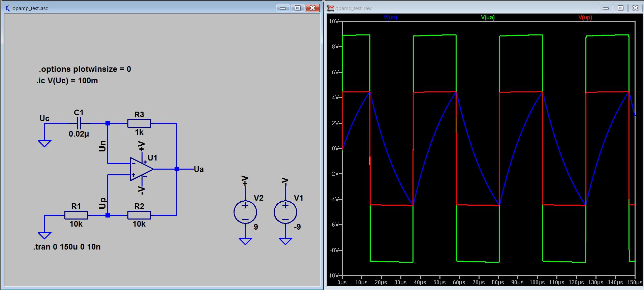644x290 pixels.
Task: Click the Ua output net label
Action: 199,169
